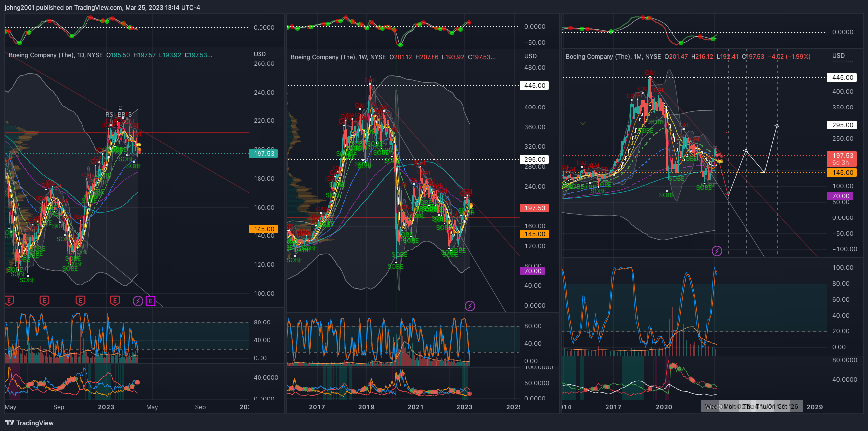The height and width of the screenshot is (431, 868).
Task: Select the white 445.00 level label on monthly chart
Action: (x=842, y=78)
